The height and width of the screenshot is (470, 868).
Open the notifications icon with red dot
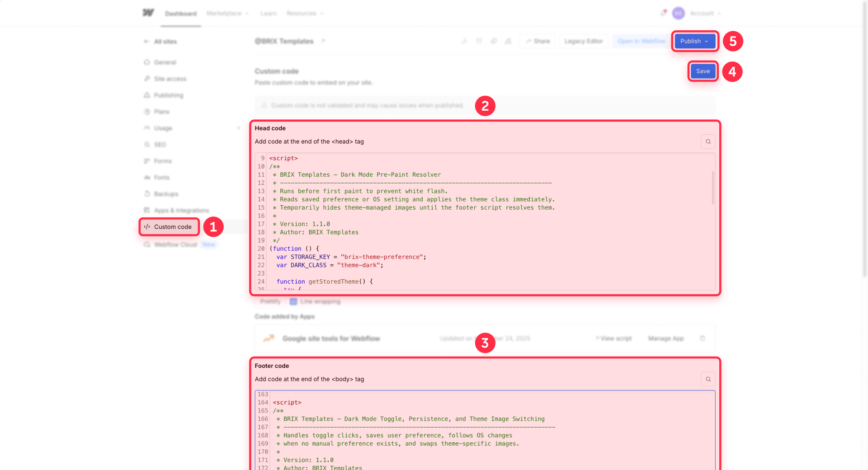[x=663, y=13]
